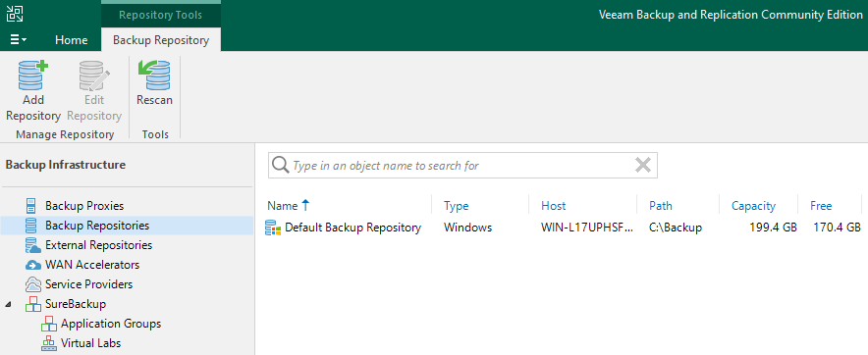This screenshot has width=868, height=355.
Task: Click the Add Repository icon
Action: pos(32,76)
